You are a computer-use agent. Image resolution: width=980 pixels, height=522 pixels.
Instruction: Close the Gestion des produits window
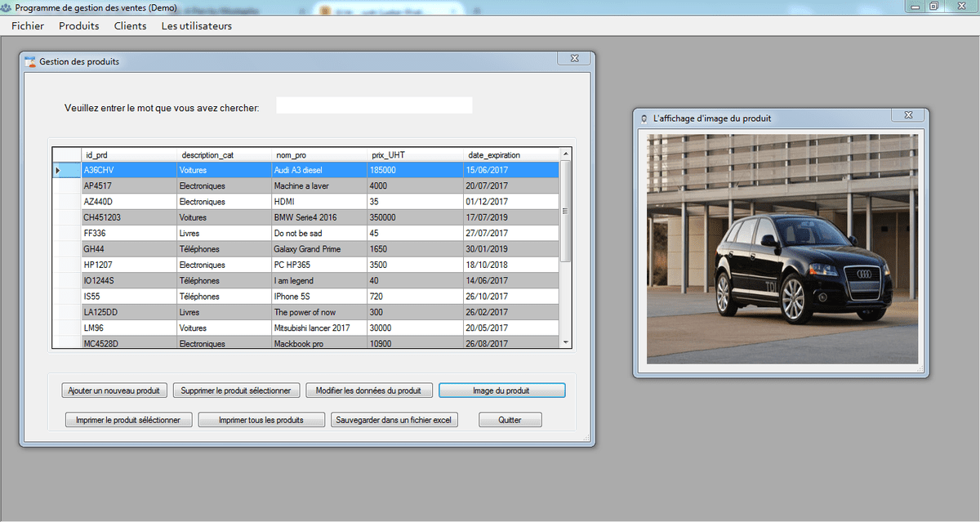[x=574, y=59]
